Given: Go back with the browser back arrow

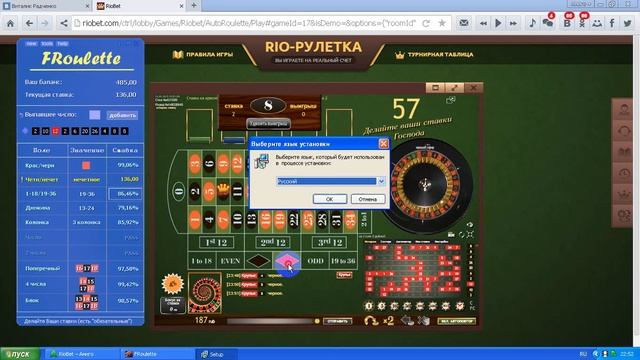Looking at the screenshot, I should click(x=29, y=23).
